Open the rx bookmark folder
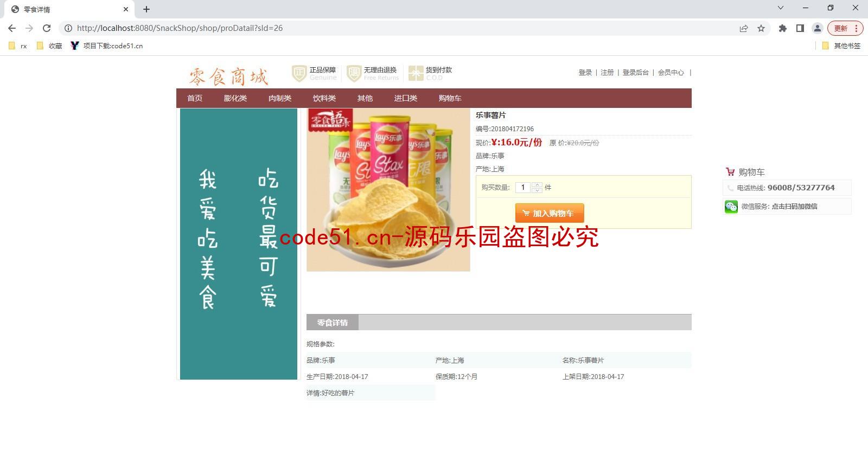The image size is (868, 462). pos(18,46)
